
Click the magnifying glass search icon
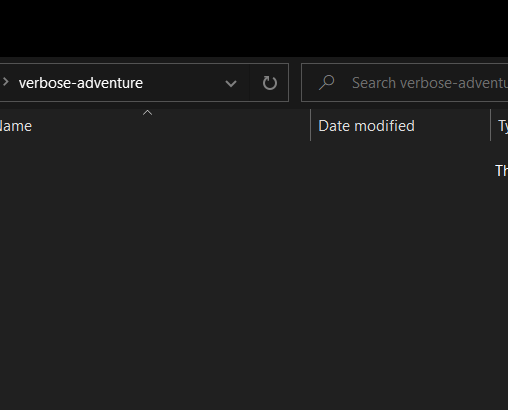pyautogui.click(x=326, y=83)
